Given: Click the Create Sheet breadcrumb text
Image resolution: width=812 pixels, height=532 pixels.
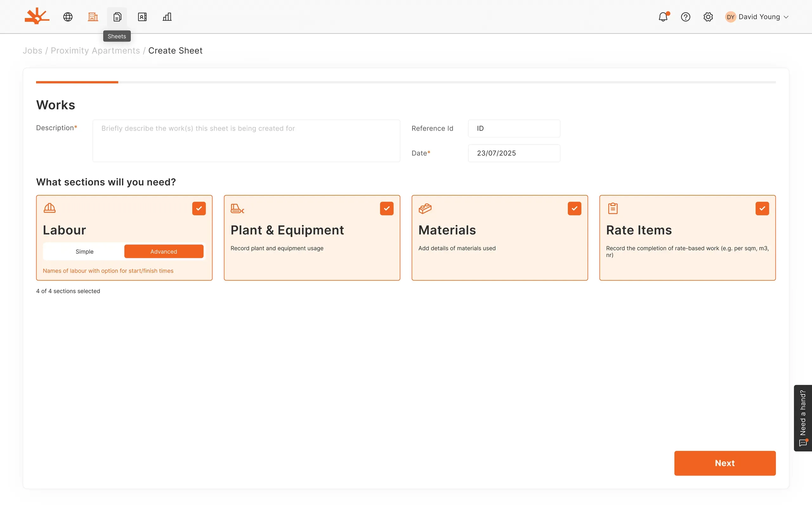Looking at the screenshot, I should [x=175, y=50].
